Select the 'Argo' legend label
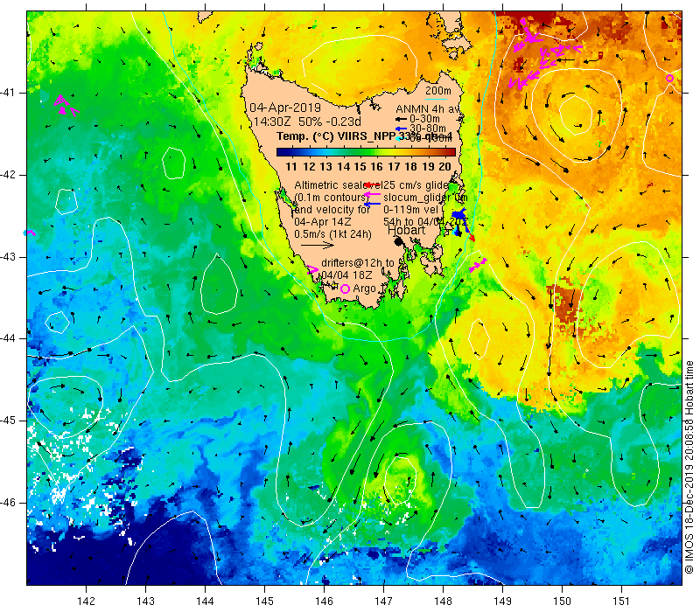 (364, 289)
